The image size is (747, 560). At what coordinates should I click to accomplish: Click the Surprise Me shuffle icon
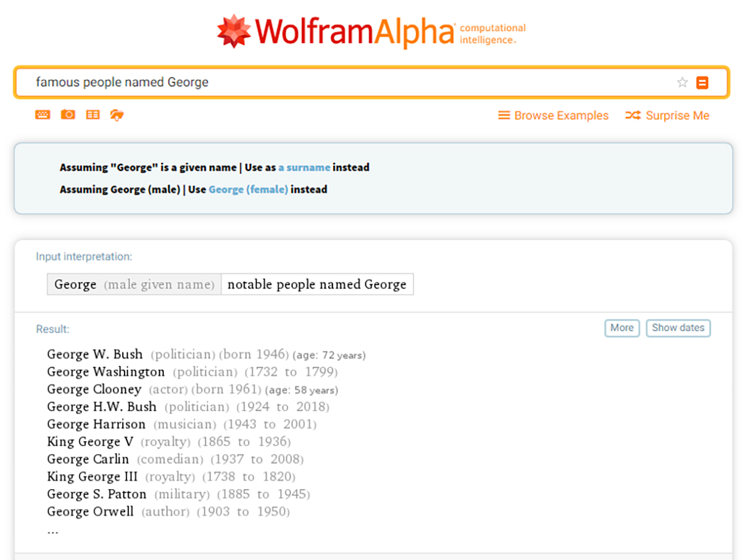point(632,115)
